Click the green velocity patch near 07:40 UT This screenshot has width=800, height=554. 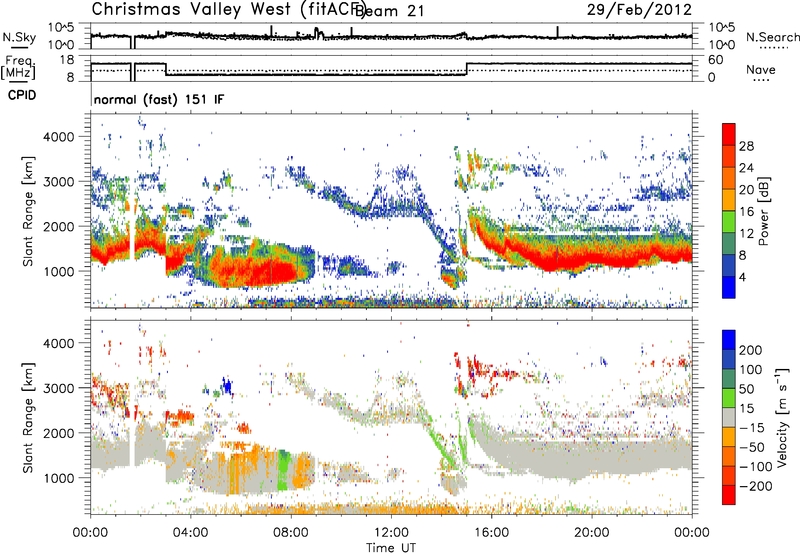pyautogui.click(x=283, y=469)
